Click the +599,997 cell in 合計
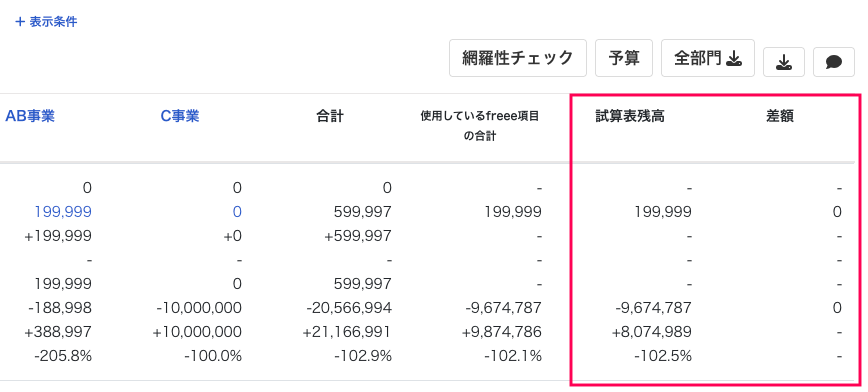This screenshot has height=392, width=868. click(358, 236)
